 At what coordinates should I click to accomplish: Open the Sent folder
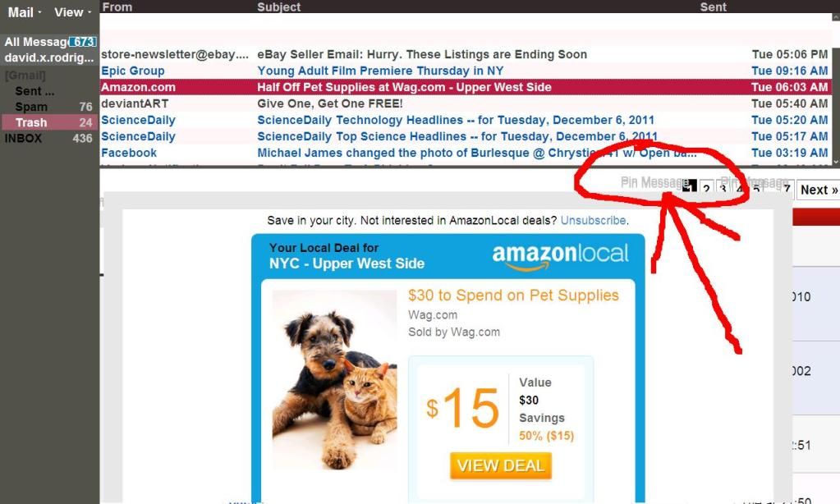(x=34, y=91)
